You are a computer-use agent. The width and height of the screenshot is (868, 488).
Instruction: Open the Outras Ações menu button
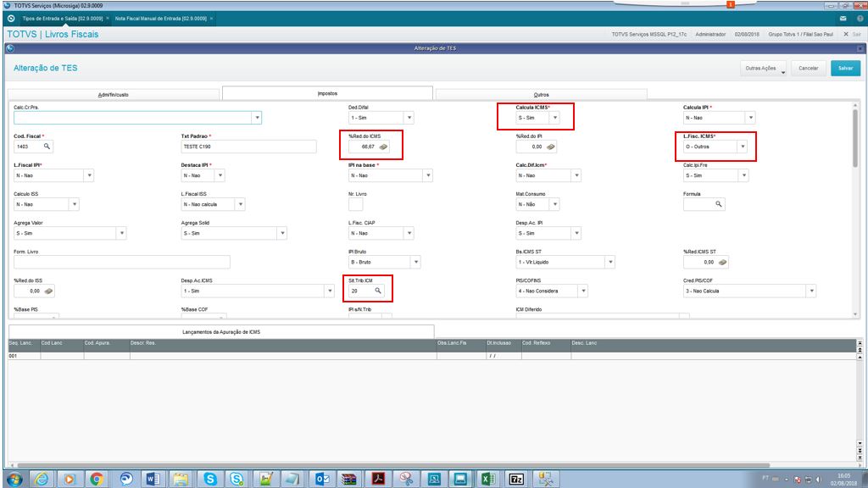[764, 68]
